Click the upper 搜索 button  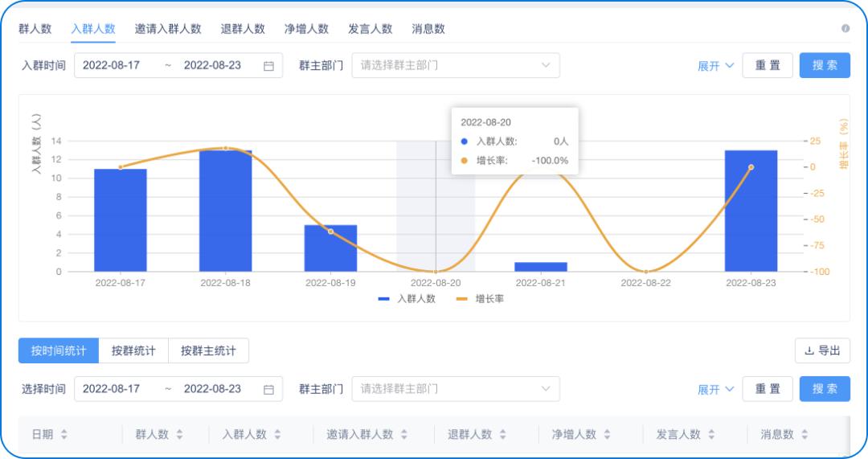tap(825, 65)
